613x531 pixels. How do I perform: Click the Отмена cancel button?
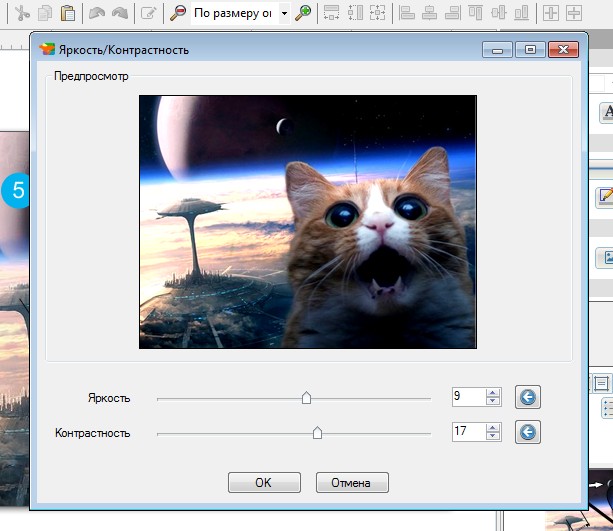[x=352, y=483]
